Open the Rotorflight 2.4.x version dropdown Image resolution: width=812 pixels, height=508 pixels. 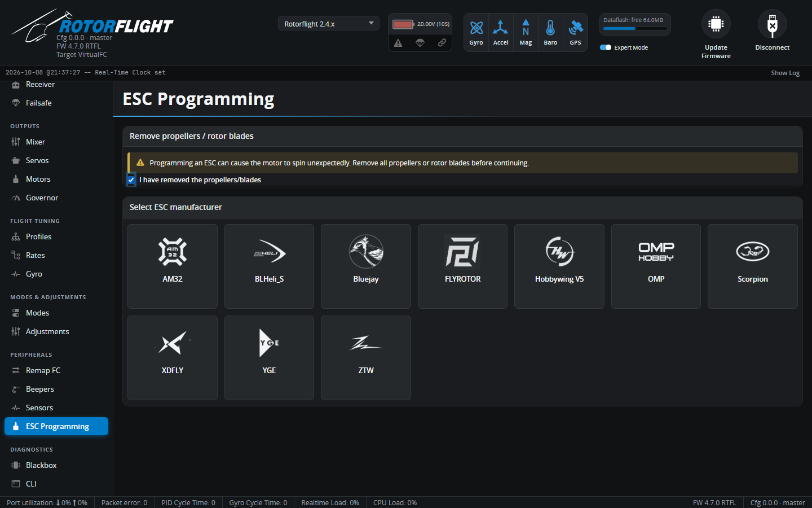[328, 24]
